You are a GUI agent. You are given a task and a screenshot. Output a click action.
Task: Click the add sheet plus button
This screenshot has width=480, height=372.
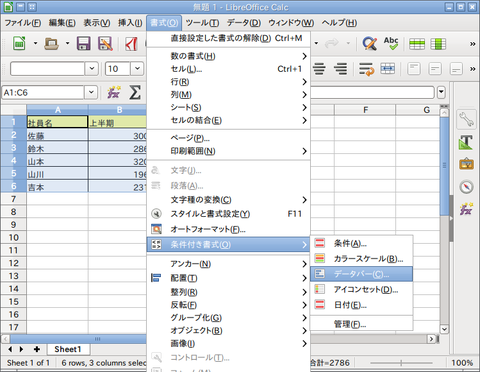(x=37, y=349)
